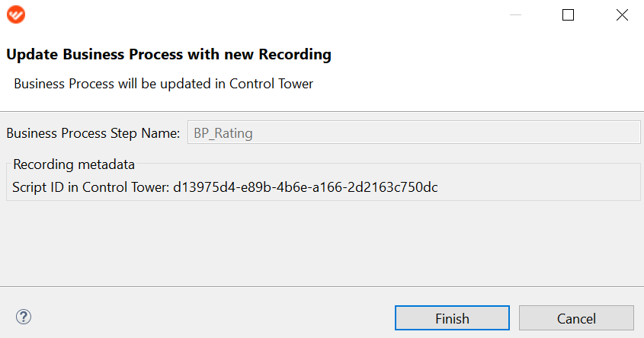
Task: Click the blank gray area below Recording metadata
Action: tap(322, 244)
